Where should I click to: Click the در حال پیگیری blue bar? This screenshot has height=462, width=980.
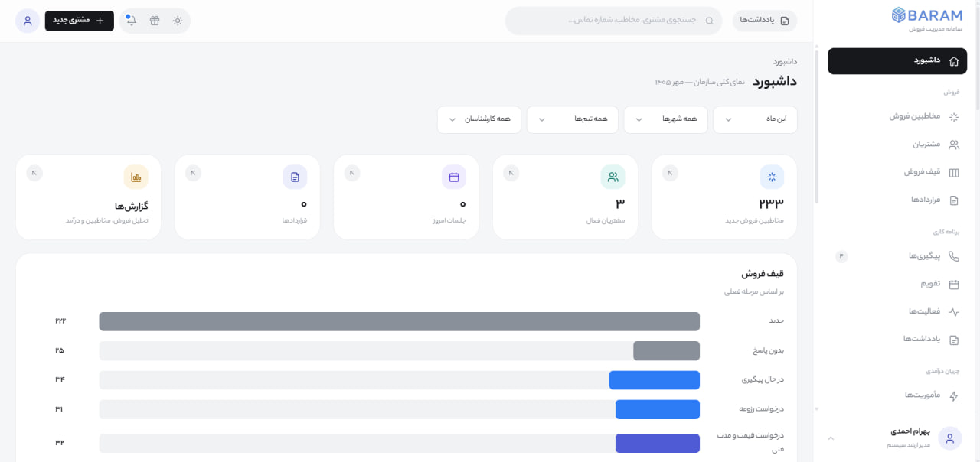click(x=655, y=380)
